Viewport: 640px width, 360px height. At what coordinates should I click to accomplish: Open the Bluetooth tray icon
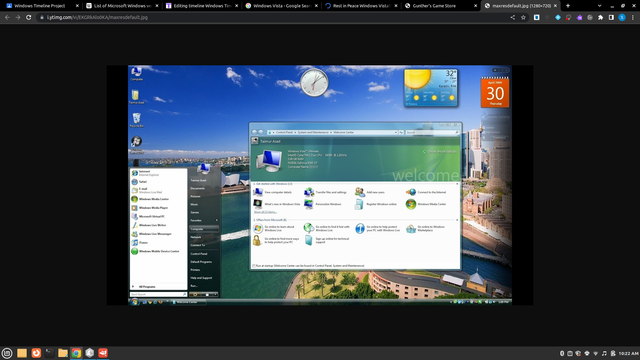(x=562, y=353)
